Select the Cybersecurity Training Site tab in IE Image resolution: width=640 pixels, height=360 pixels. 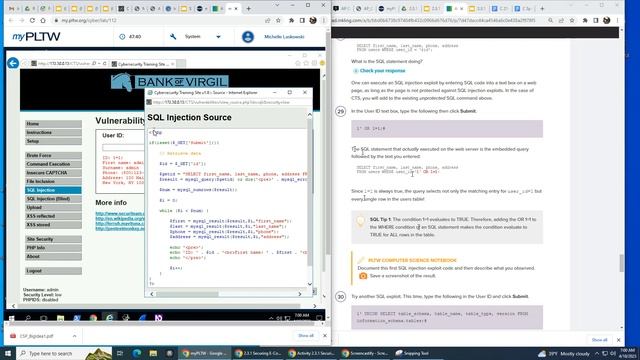click(x=143, y=64)
